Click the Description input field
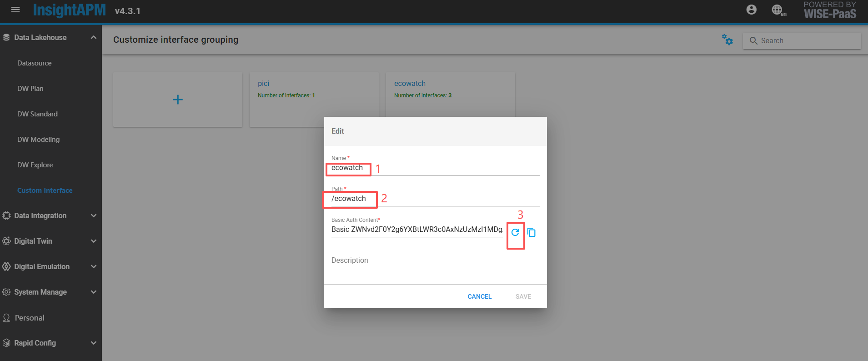868x361 pixels. [435, 261]
